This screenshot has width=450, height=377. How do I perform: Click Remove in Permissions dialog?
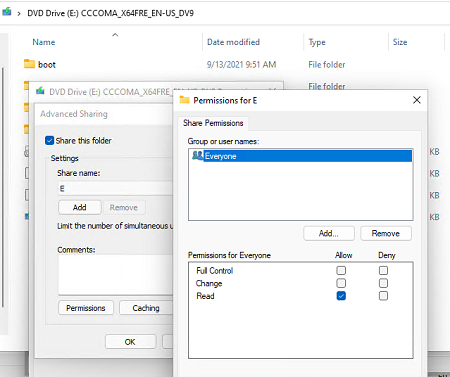386,233
